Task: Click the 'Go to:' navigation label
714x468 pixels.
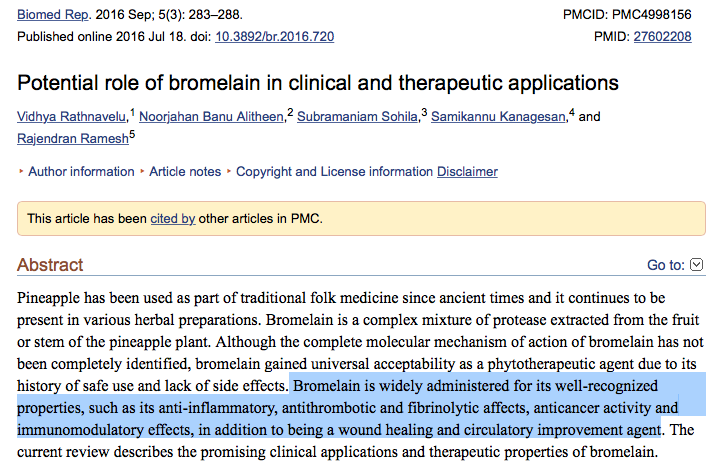Action: pos(666,265)
